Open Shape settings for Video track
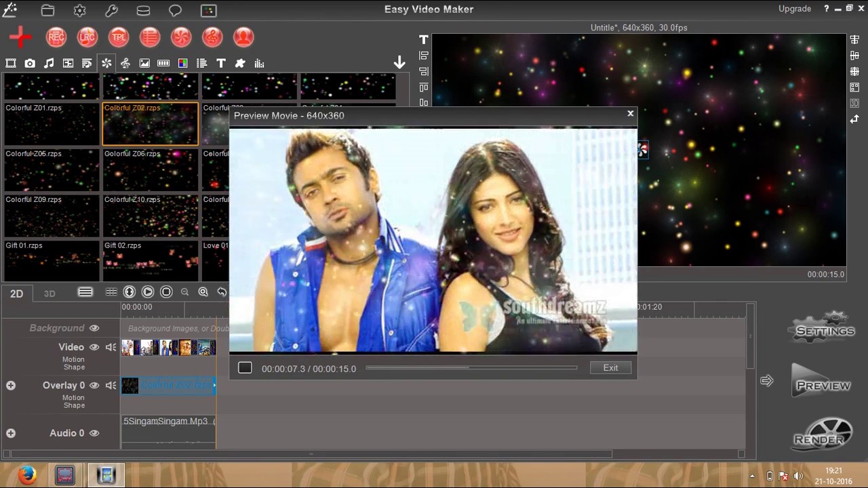This screenshot has width=868, height=488. tap(74, 367)
